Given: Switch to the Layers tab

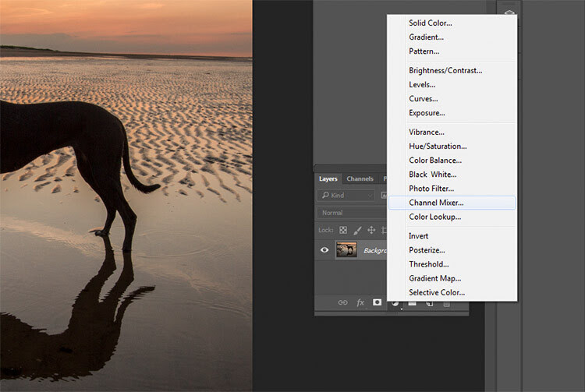Looking at the screenshot, I should 328,179.
